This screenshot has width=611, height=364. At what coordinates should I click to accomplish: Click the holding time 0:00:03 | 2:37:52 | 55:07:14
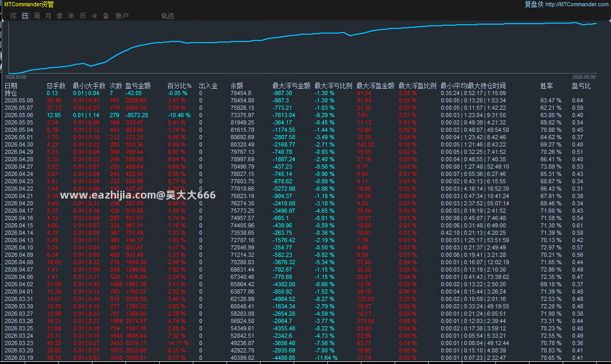(x=475, y=203)
